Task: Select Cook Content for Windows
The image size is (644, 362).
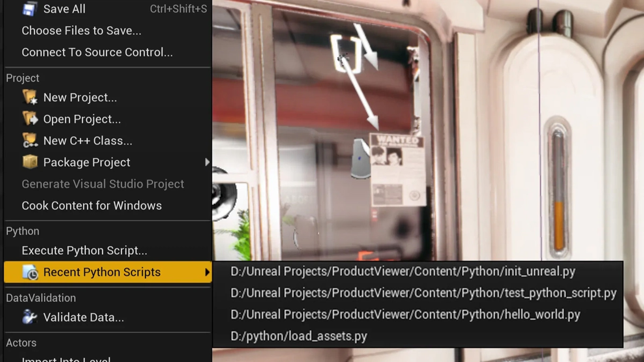Action: point(92,205)
